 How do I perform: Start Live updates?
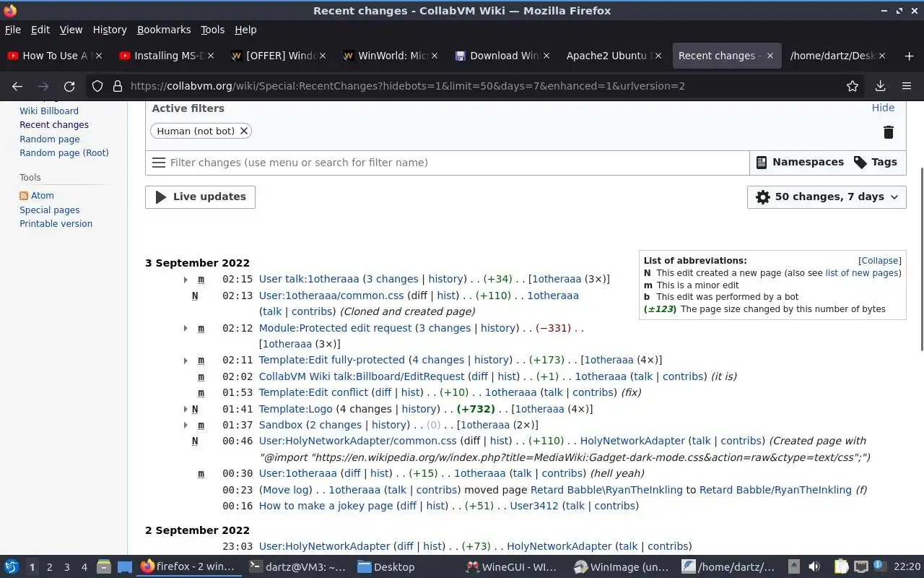[x=200, y=197]
